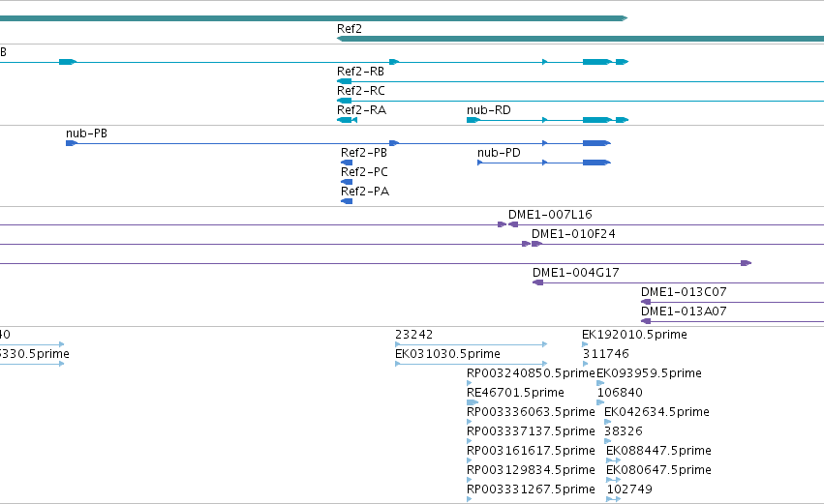Select the RE46701.5prime EST glyph
The height and width of the screenshot is (504, 824).
[473, 402]
